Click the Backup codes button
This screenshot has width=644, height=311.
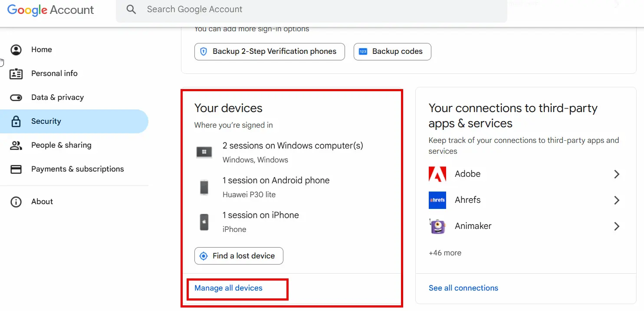click(x=392, y=52)
